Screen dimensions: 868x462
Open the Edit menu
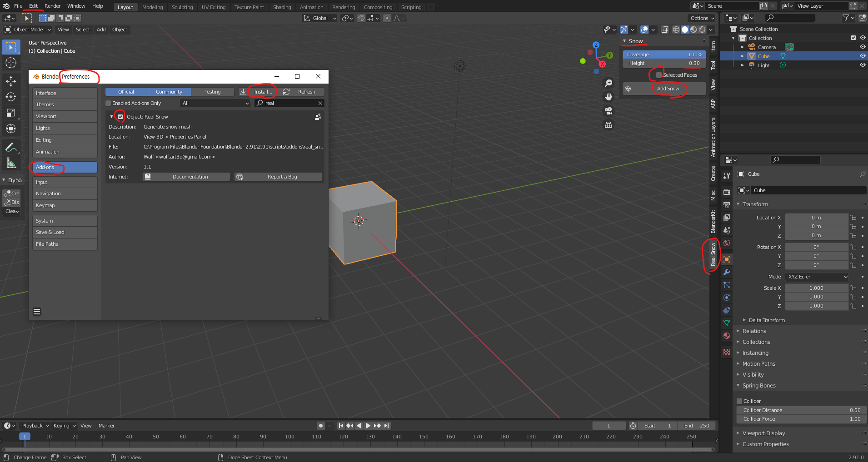tap(34, 6)
